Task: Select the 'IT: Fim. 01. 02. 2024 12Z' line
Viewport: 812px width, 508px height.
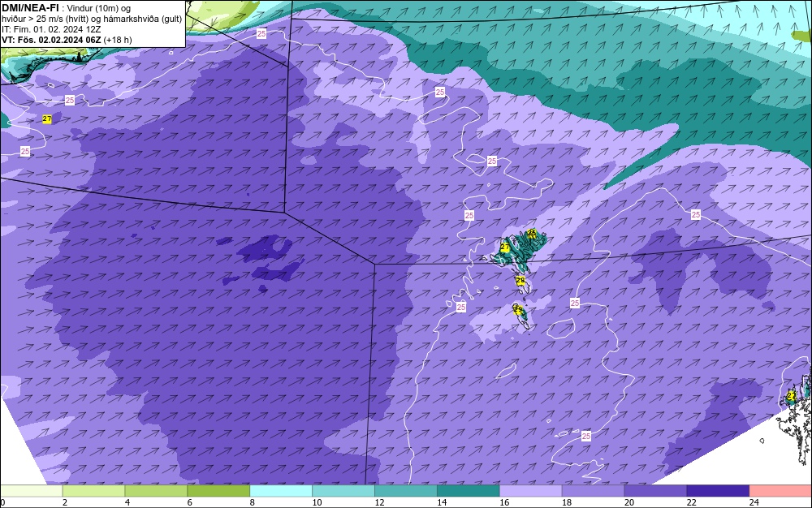Action: (x=51, y=29)
